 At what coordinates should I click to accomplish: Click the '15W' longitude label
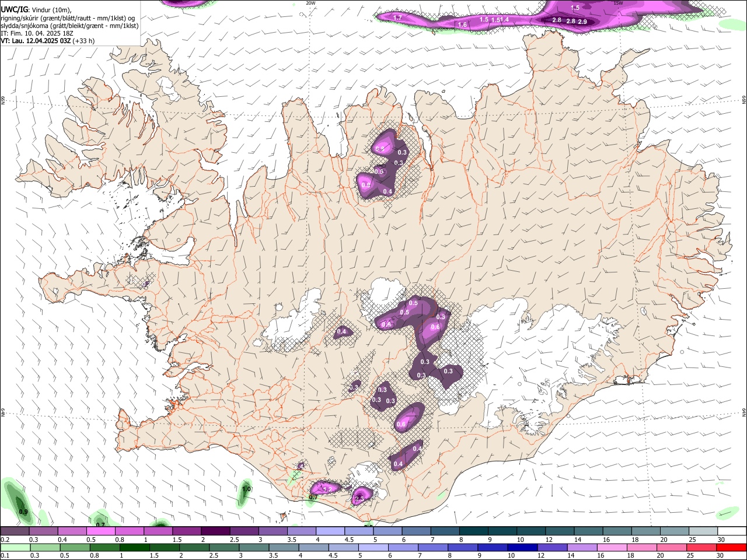click(x=618, y=3)
